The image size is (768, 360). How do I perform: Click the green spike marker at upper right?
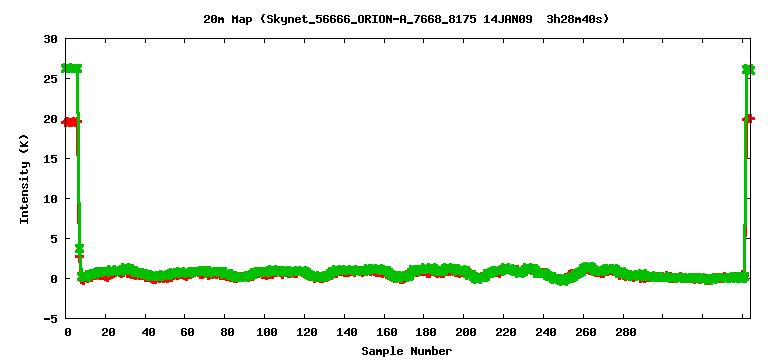tap(748, 70)
